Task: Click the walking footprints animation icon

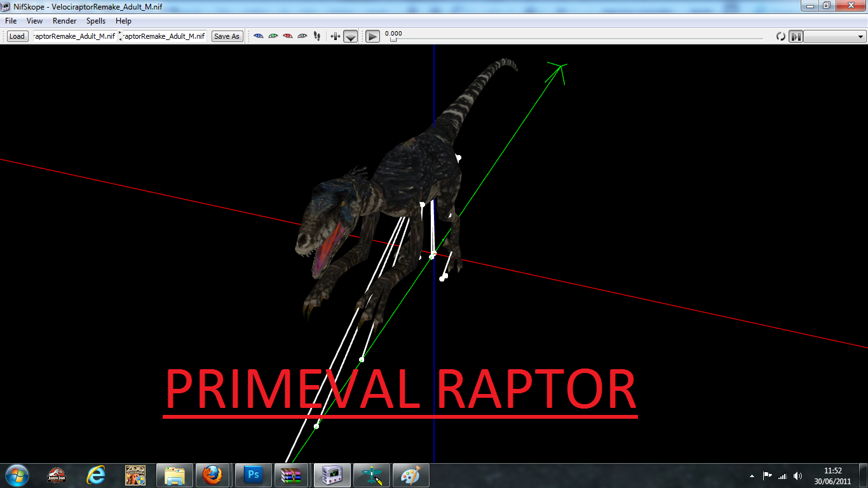Action: pyautogui.click(x=316, y=36)
